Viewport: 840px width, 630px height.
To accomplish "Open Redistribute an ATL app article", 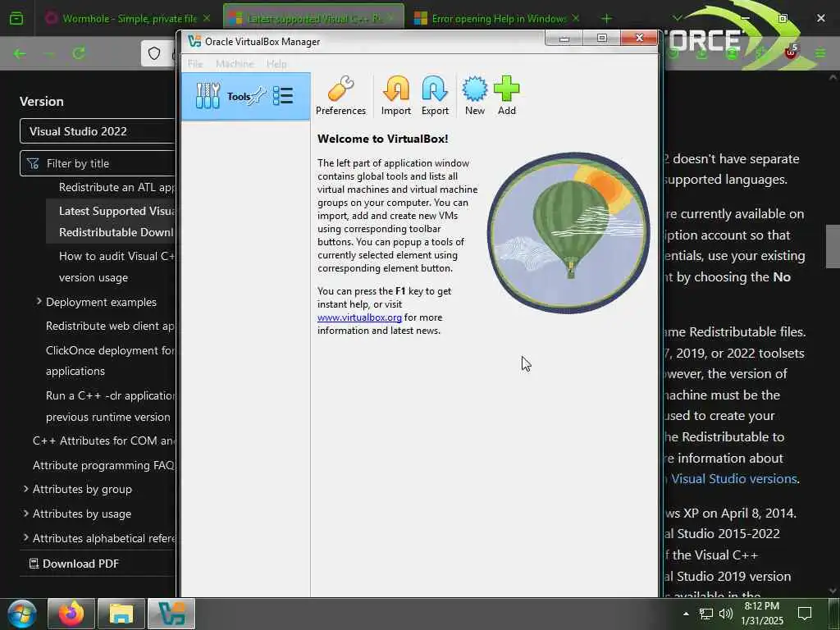I will [116, 188].
